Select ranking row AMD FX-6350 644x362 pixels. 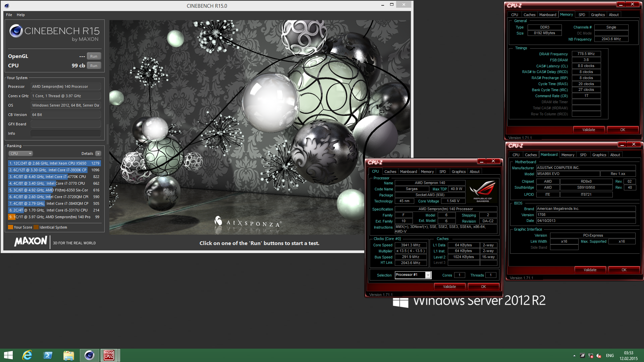click(x=54, y=190)
